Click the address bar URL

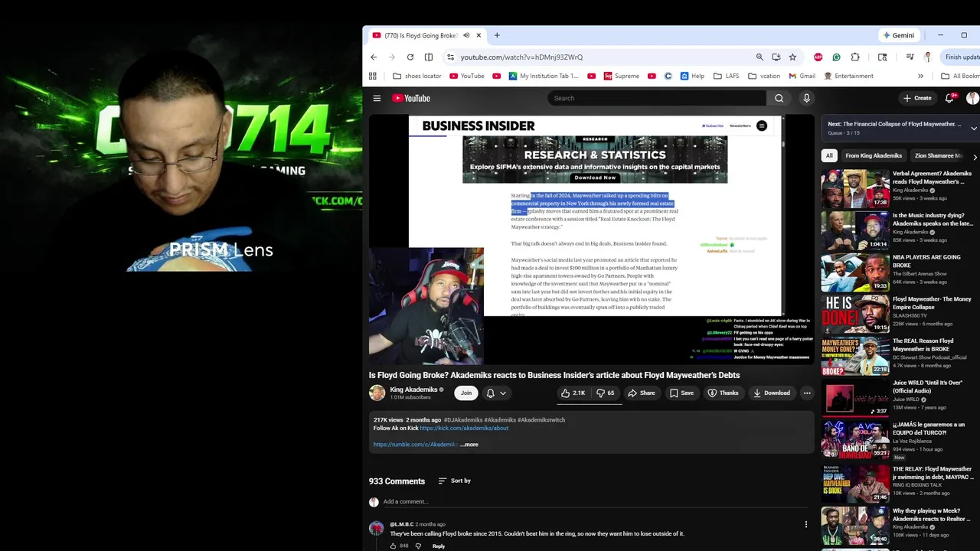521,57
